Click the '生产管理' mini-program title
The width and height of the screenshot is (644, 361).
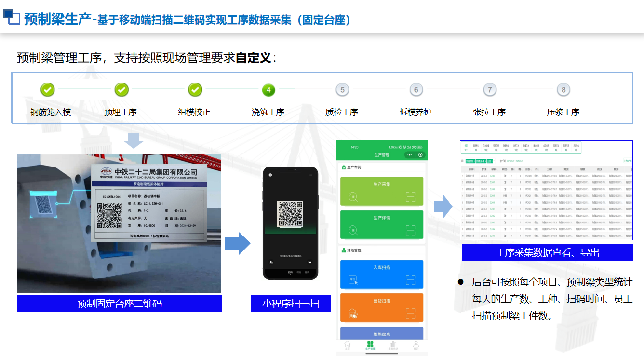point(382,155)
